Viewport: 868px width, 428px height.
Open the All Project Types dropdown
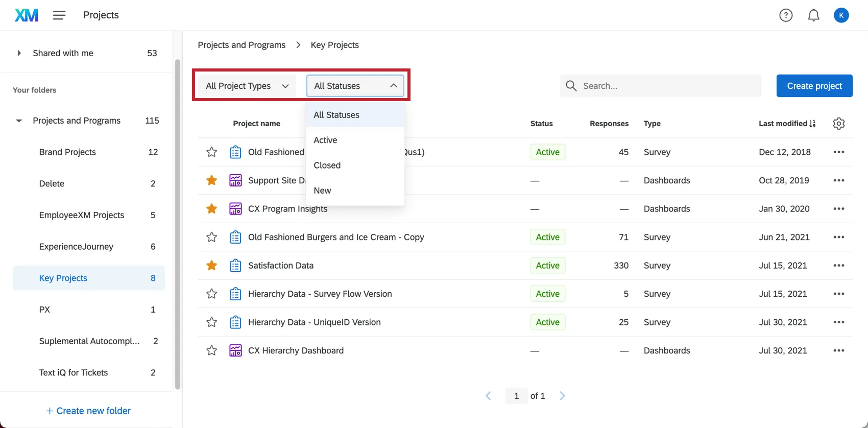[x=247, y=86]
